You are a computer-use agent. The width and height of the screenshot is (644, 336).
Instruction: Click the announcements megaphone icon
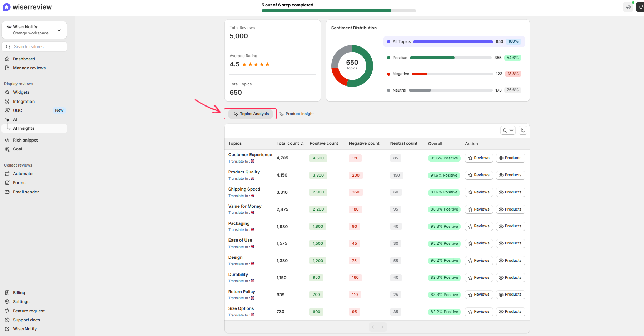pyautogui.click(x=628, y=7)
